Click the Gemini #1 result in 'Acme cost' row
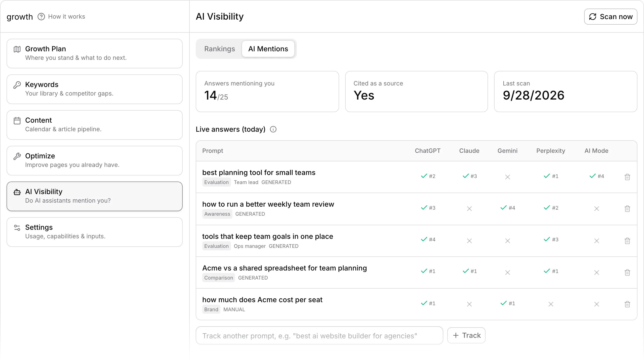 pos(508,303)
